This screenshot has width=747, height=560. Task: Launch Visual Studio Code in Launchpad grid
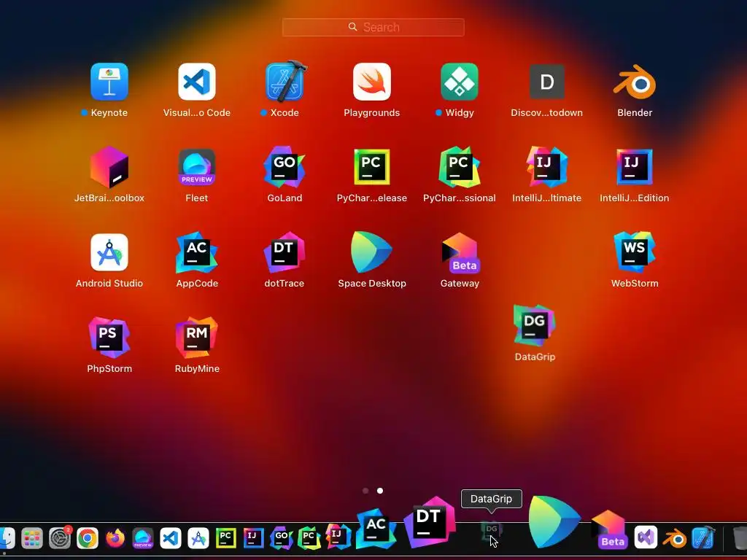(197, 82)
